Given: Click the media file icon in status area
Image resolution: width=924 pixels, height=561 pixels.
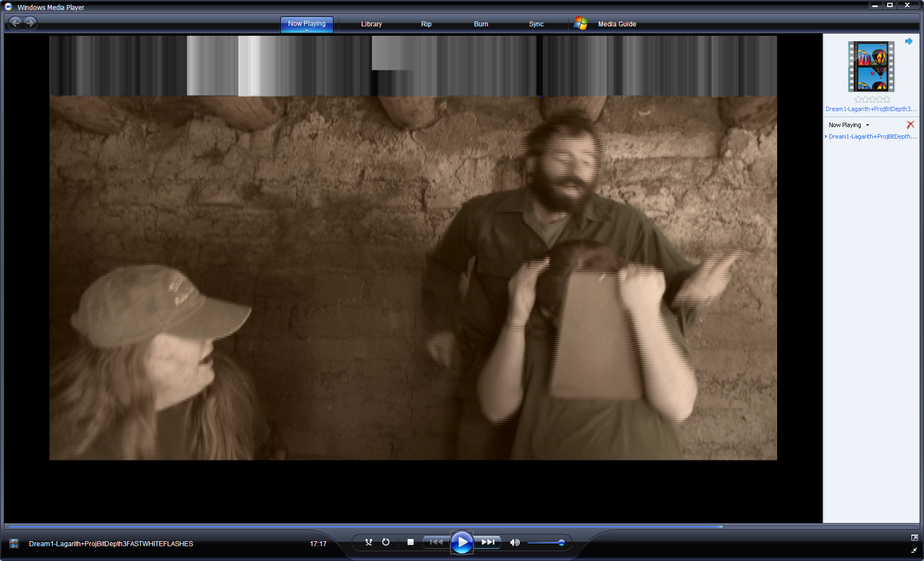Looking at the screenshot, I should [14, 543].
